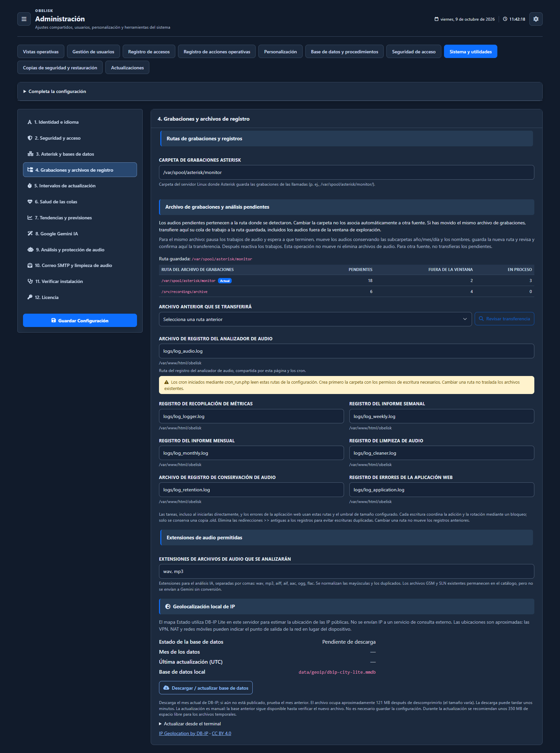The height and width of the screenshot is (753, 560).
Task: Open the Copias de seguridad y restauración tab
Action: [60, 68]
